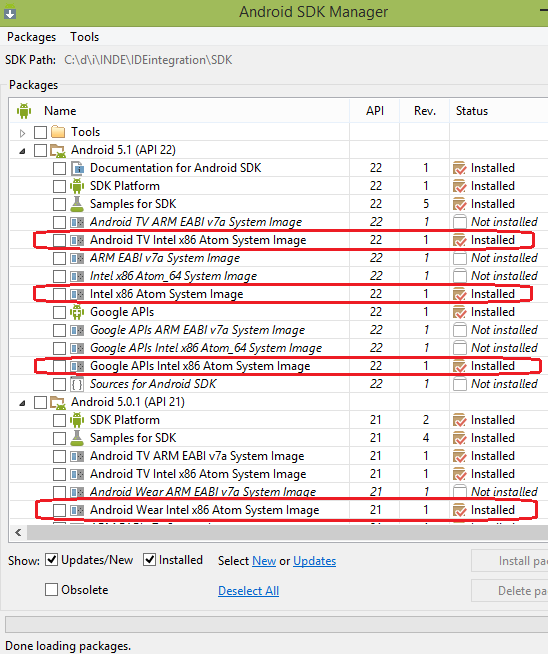Click the Tools folder icon

[58, 132]
